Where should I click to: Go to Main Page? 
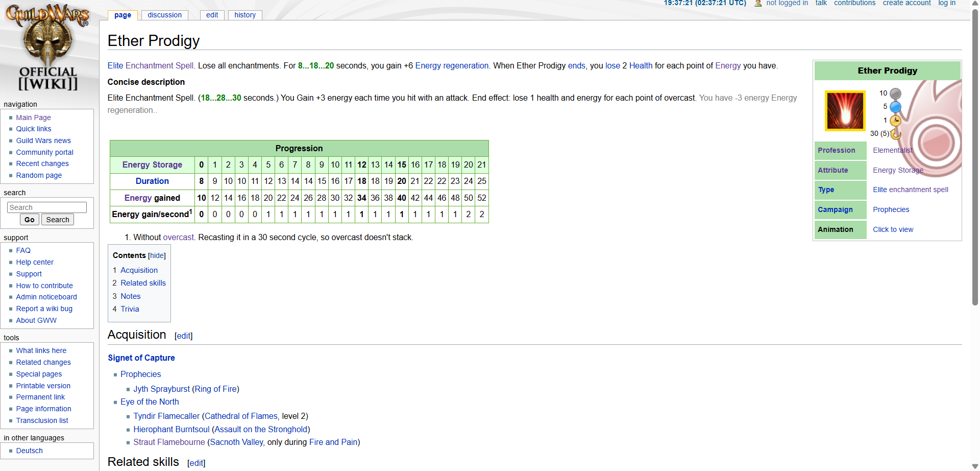point(33,117)
